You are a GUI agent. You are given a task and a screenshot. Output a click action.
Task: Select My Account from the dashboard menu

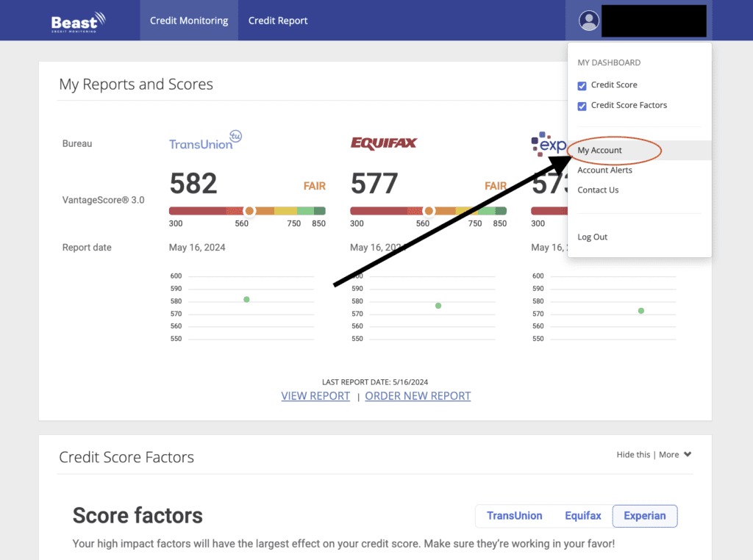coord(598,150)
